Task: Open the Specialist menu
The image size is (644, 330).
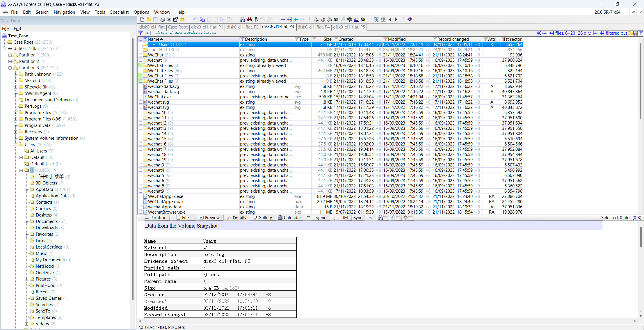Action: pyautogui.click(x=119, y=12)
